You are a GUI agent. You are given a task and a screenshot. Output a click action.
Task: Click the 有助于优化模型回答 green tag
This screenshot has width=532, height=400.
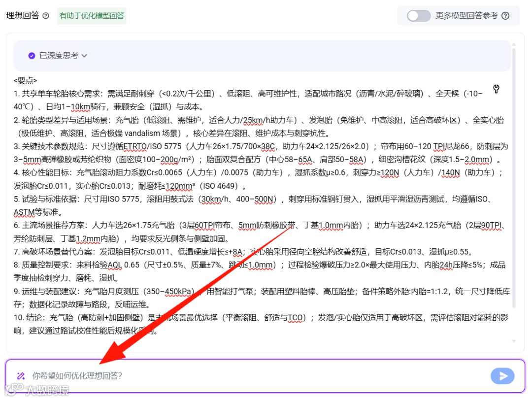92,16
